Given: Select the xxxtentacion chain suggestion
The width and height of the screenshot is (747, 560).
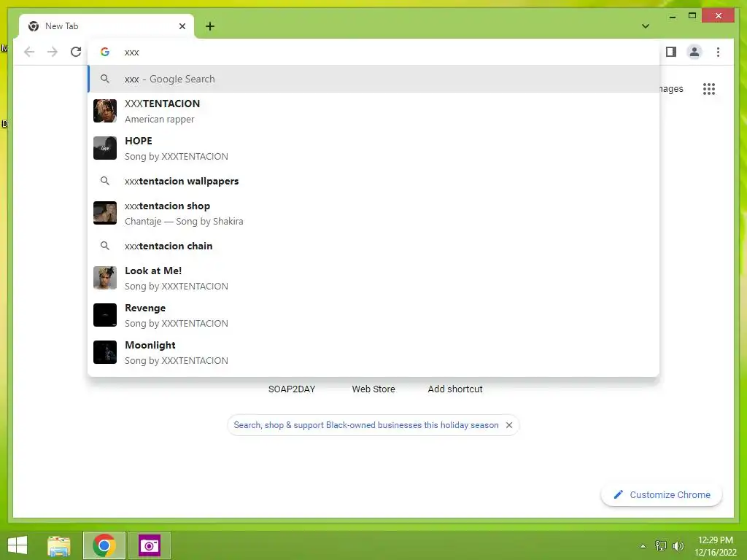Looking at the screenshot, I should click(374, 246).
